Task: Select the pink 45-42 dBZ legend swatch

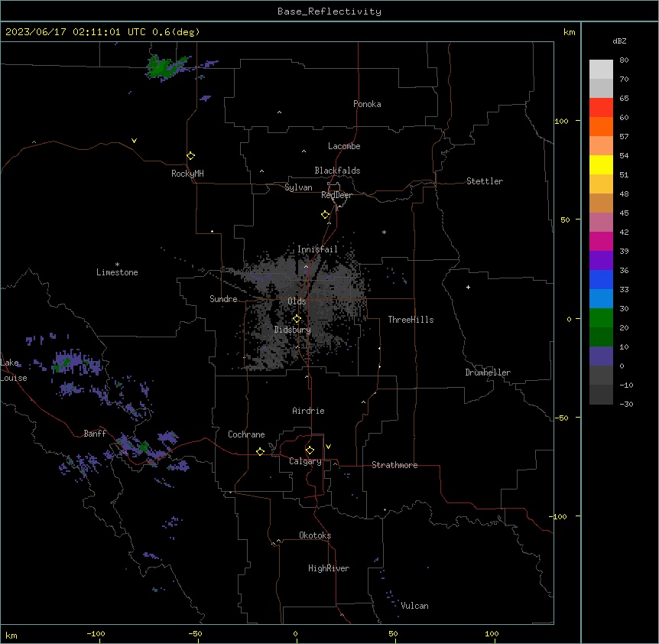Action: tap(601, 223)
